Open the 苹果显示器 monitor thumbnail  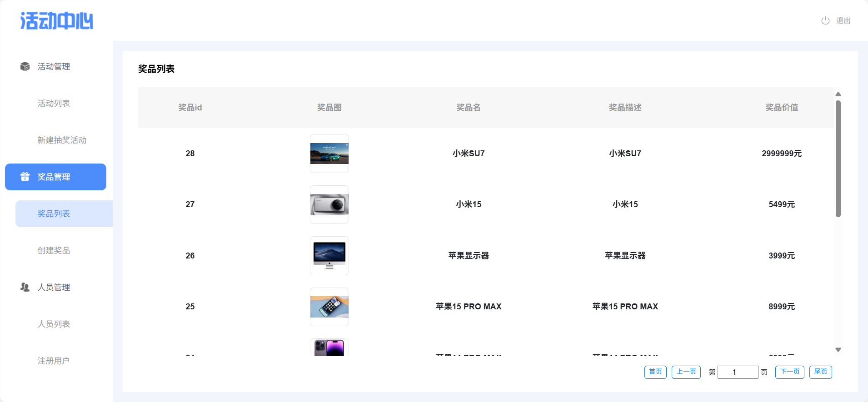point(329,256)
